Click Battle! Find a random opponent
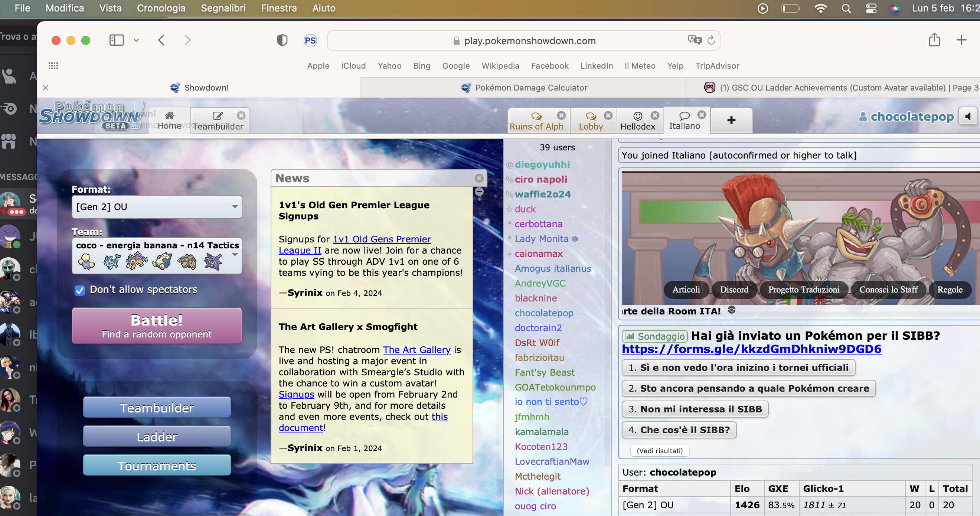Screen dimensions: 980x516 click(157, 326)
